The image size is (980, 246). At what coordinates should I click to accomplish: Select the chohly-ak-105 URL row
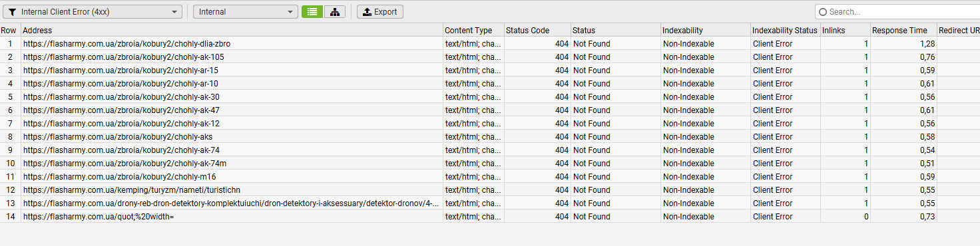pyautogui.click(x=490, y=57)
